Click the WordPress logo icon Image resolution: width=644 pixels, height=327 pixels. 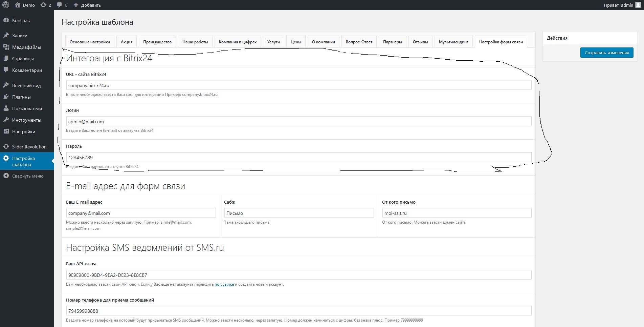[6, 5]
